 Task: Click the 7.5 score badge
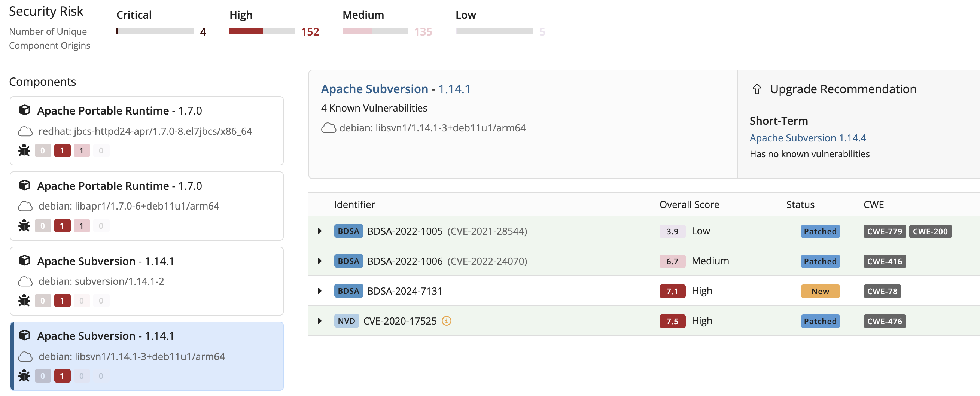(x=672, y=321)
